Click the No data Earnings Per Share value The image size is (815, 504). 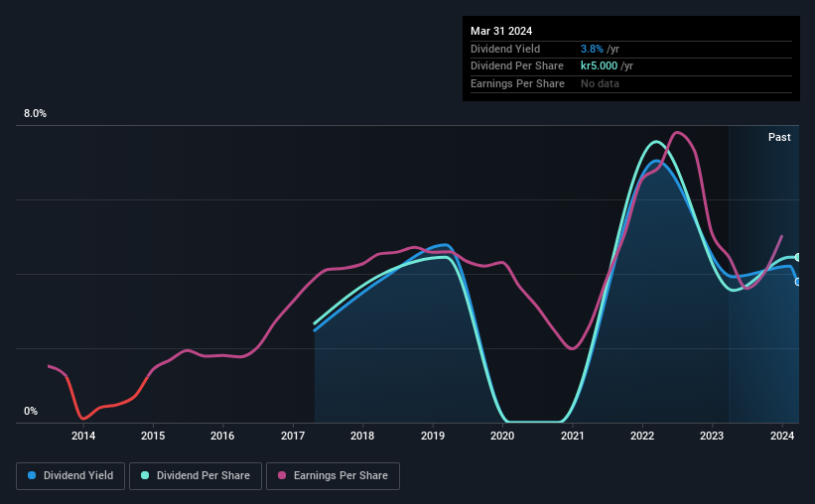click(x=600, y=83)
